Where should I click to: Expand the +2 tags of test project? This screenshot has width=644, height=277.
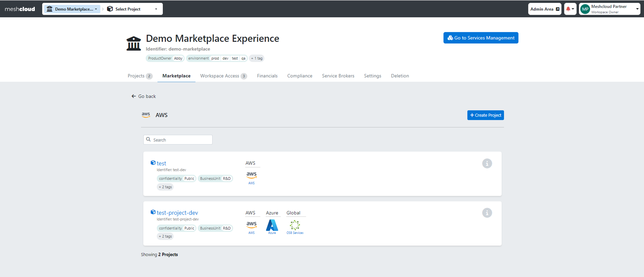(x=165, y=187)
